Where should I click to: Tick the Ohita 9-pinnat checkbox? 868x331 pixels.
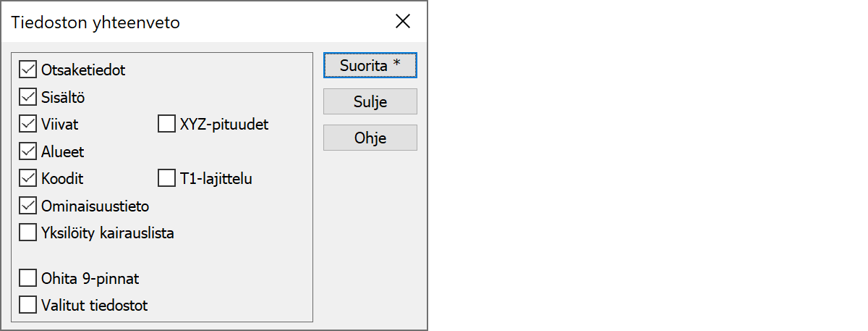click(x=28, y=278)
